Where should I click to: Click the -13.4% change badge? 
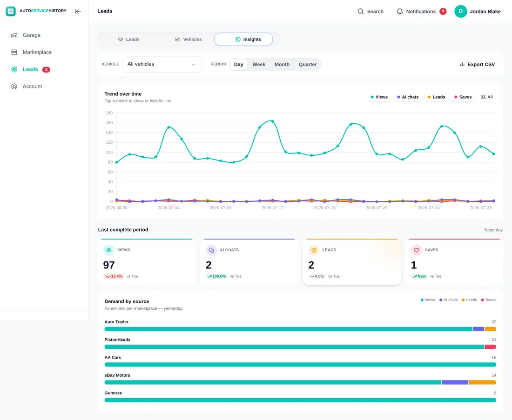[x=114, y=276]
